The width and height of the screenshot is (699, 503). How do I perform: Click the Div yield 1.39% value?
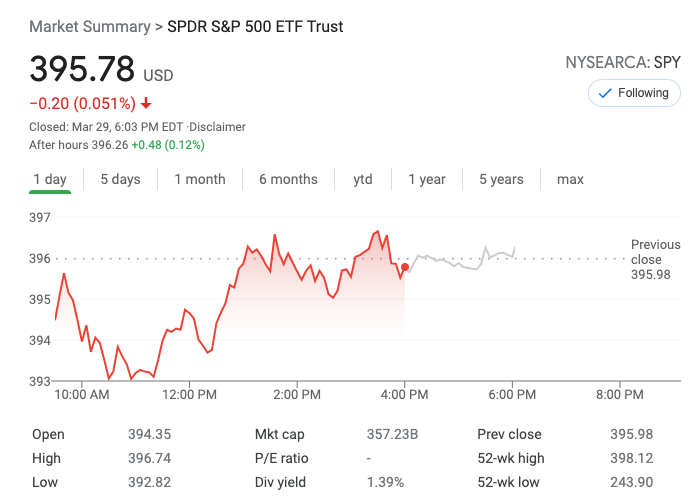(x=385, y=482)
